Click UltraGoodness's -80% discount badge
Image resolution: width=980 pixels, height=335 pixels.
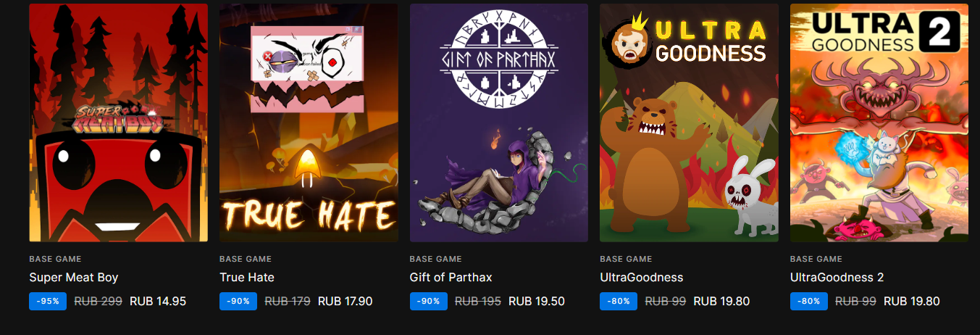(619, 301)
